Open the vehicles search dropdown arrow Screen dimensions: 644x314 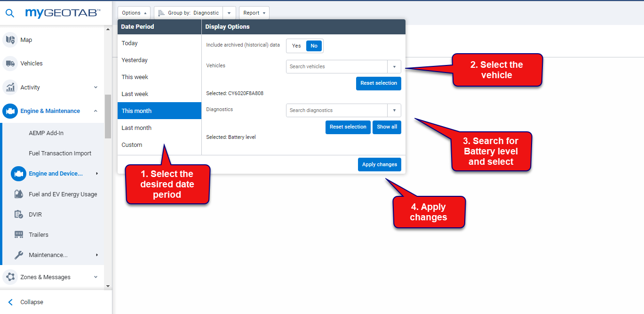point(394,66)
